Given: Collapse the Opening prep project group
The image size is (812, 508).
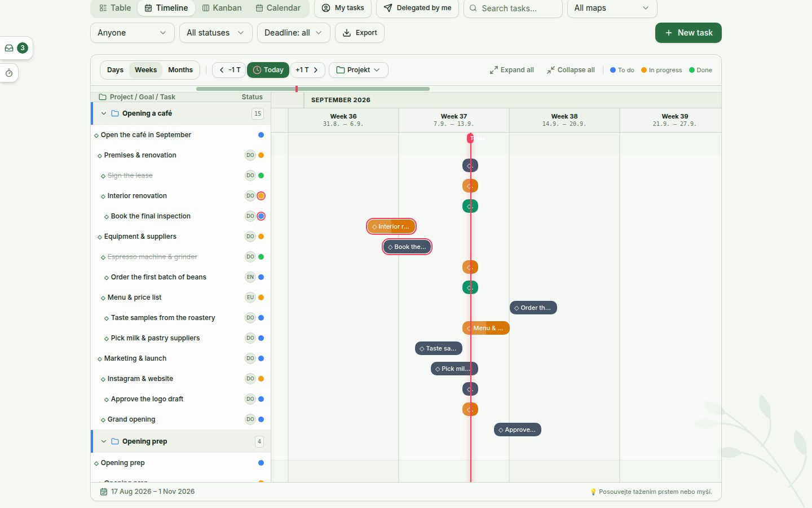Looking at the screenshot, I should 104,441.
